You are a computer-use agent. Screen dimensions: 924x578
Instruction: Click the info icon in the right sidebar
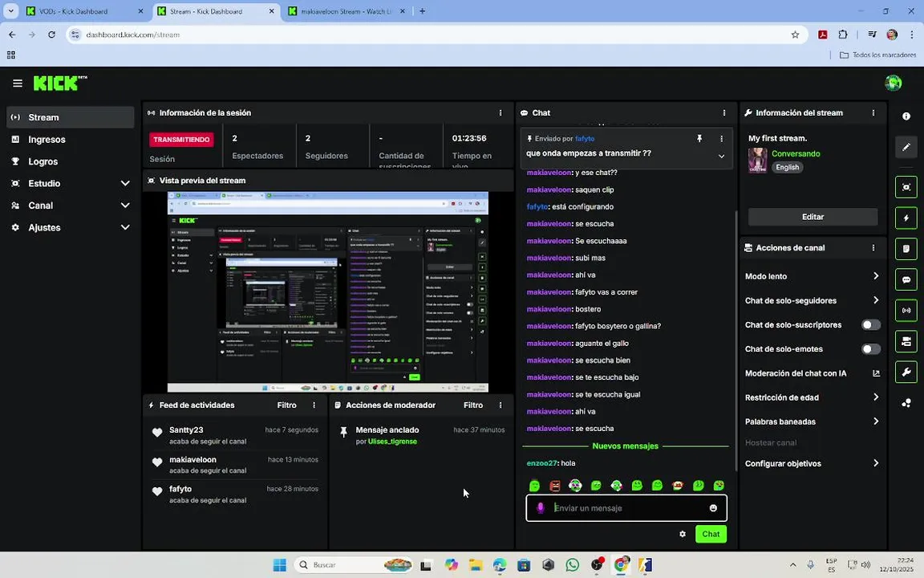[x=906, y=116]
